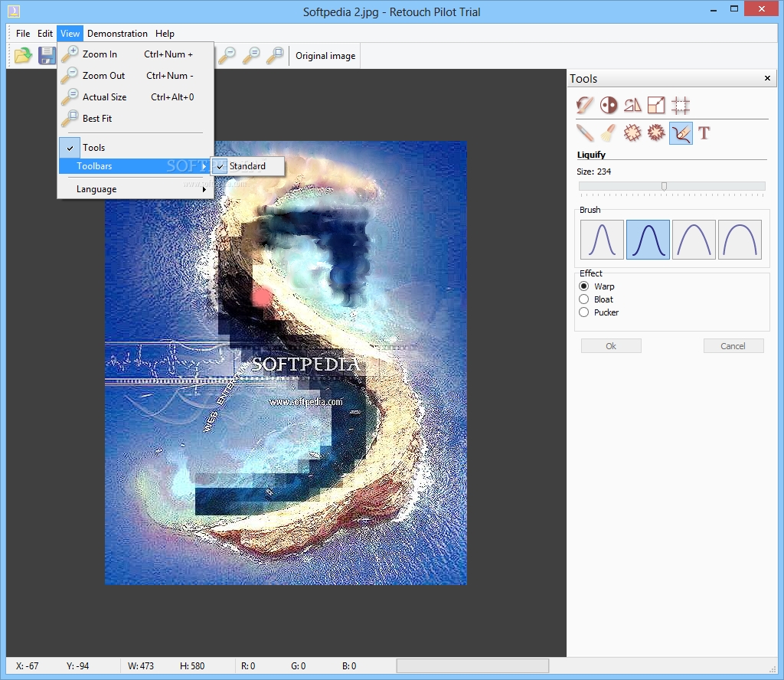
Task: Toggle the Standard toolbar checkbox
Action: point(248,166)
